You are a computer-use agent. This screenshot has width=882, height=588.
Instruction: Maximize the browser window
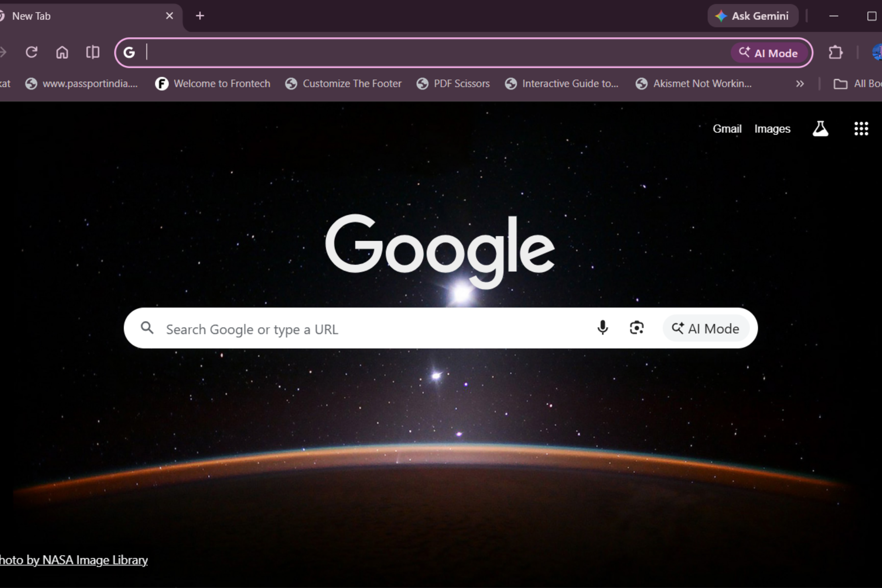click(871, 16)
